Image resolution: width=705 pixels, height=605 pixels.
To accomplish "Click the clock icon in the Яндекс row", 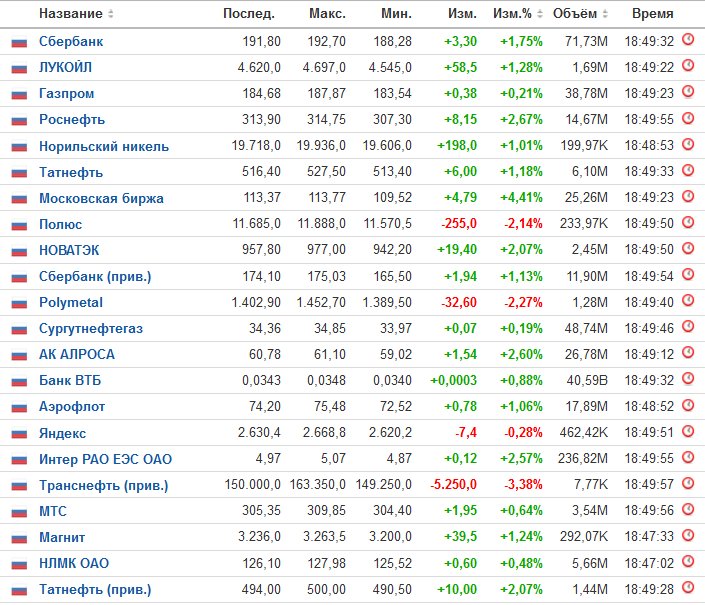I will click(x=688, y=431).
